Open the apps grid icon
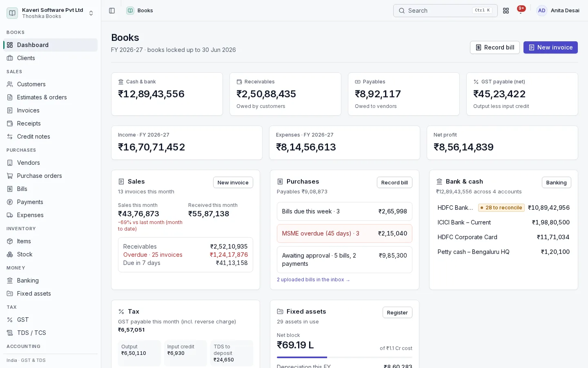The width and height of the screenshot is (588, 368). [x=506, y=11]
